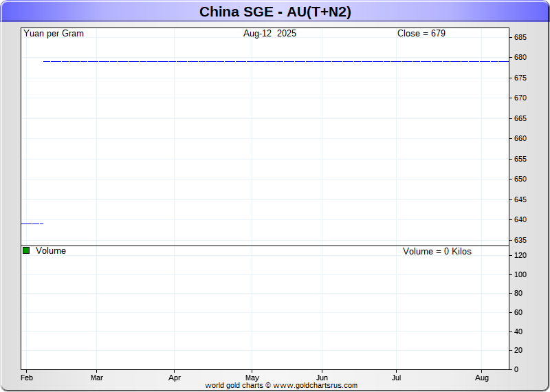Select the Close = 679 readout

click(x=421, y=33)
